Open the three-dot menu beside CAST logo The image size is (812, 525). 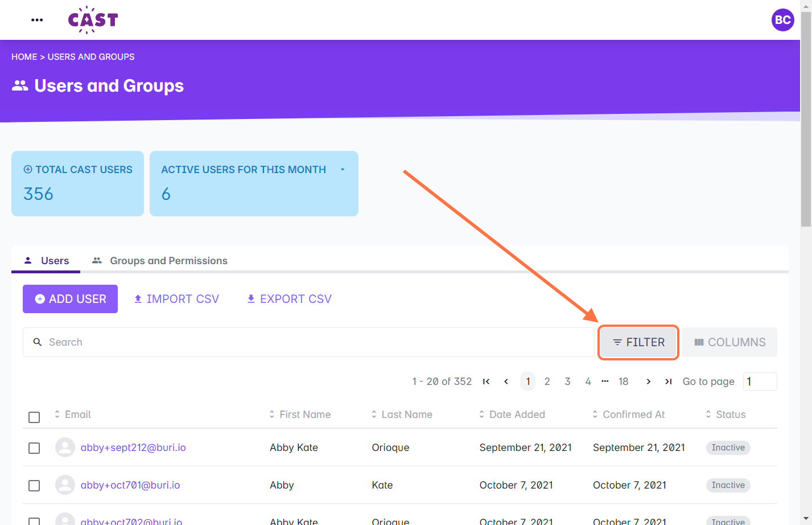pos(37,20)
